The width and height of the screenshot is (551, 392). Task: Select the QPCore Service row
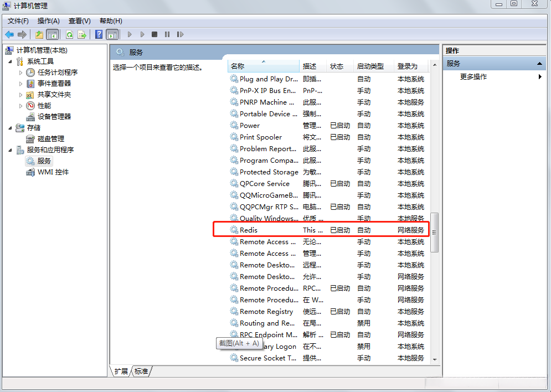(x=328, y=183)
